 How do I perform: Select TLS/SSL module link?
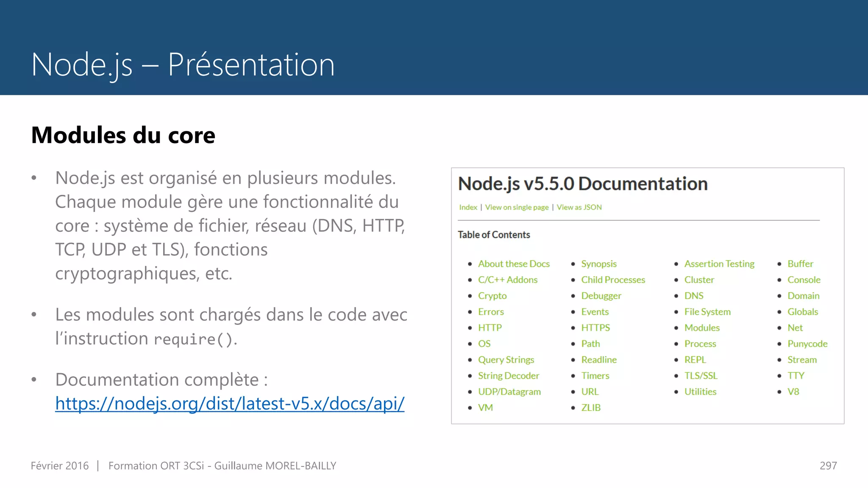701,376
